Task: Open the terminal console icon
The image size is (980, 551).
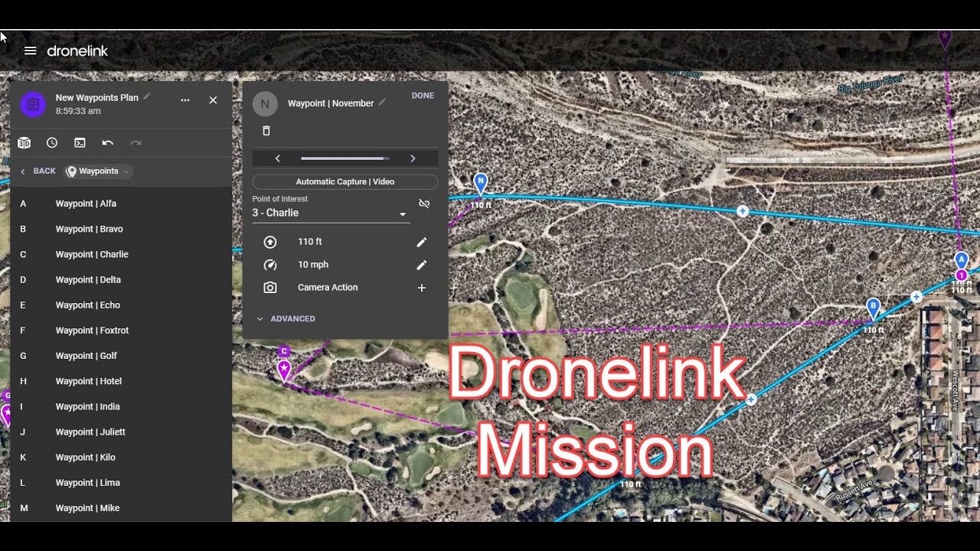Action: click(x=80, y=143)
